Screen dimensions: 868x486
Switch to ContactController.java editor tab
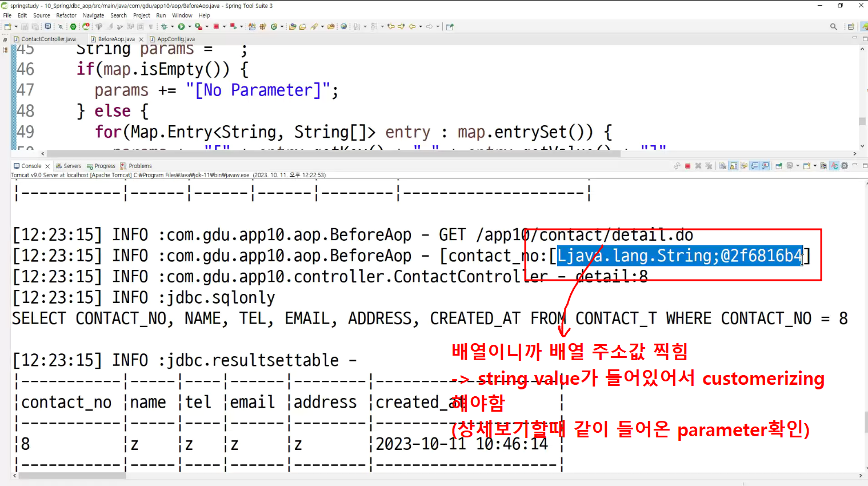(x=48, y=39)
